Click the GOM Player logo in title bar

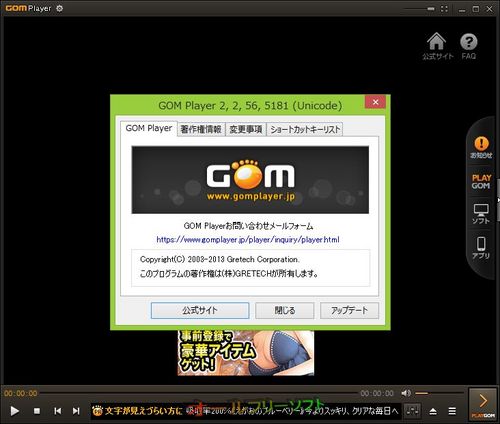[x=28, y=8]
